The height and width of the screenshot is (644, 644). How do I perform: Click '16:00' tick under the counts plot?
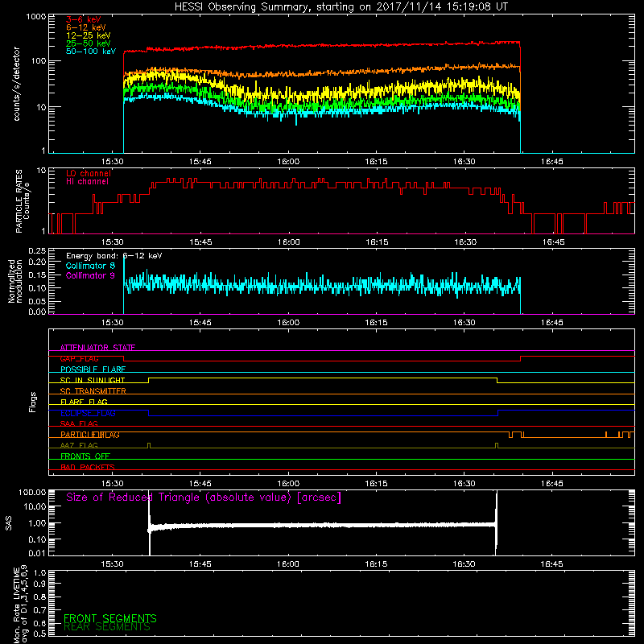[x=288, y=162]
